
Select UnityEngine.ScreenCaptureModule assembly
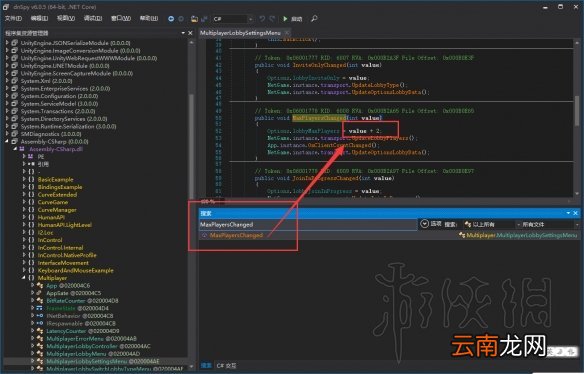[77, 73]
